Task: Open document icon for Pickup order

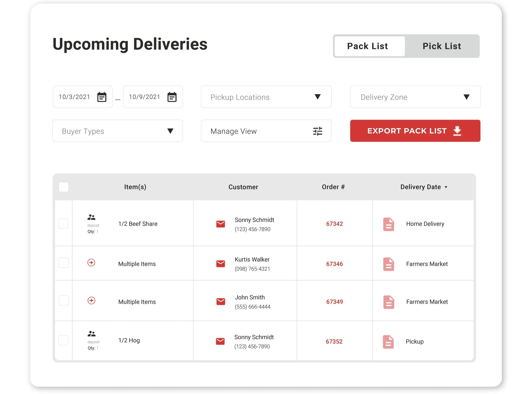Action: [388, 342]
